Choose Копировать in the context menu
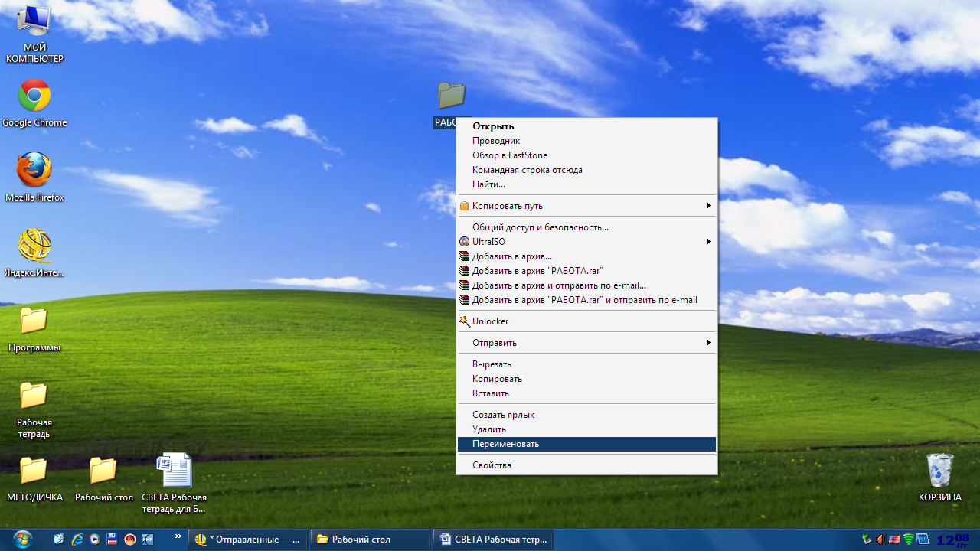The image size is (980, 551). pos(586,379)
